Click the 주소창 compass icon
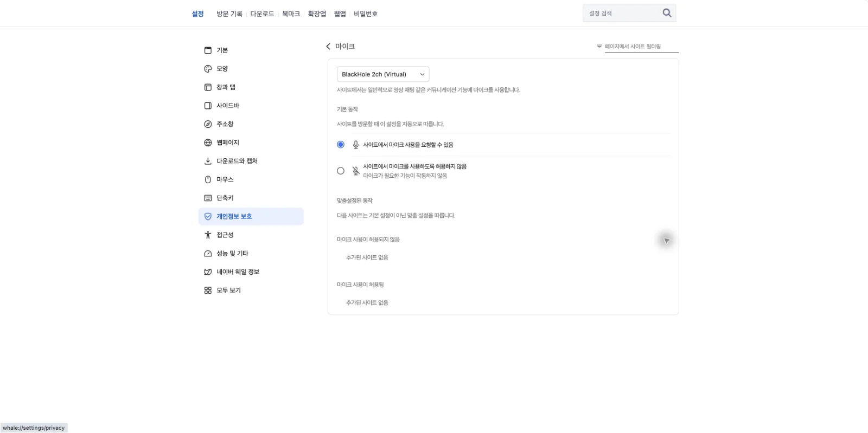Screen dimensions: 868x433 click(208, 124)
